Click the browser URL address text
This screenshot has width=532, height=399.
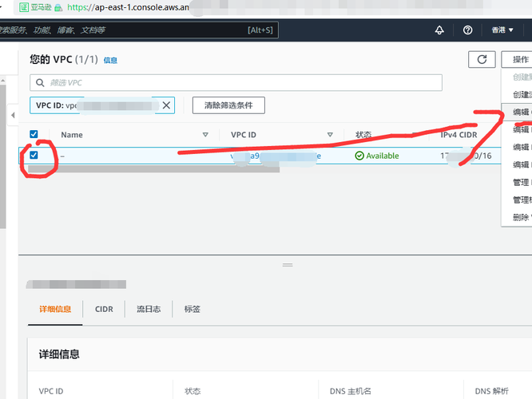[x=128, y=7]
